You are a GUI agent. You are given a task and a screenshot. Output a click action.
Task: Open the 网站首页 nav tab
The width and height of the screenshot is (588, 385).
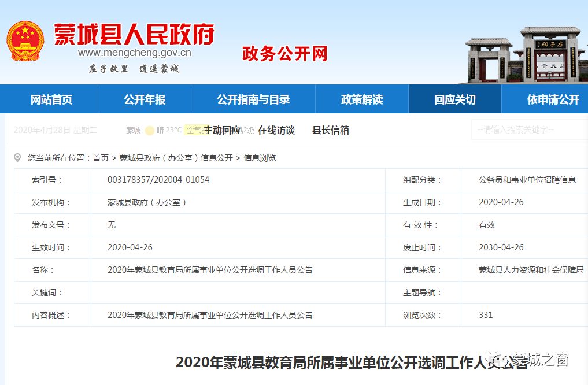[51, 99]
